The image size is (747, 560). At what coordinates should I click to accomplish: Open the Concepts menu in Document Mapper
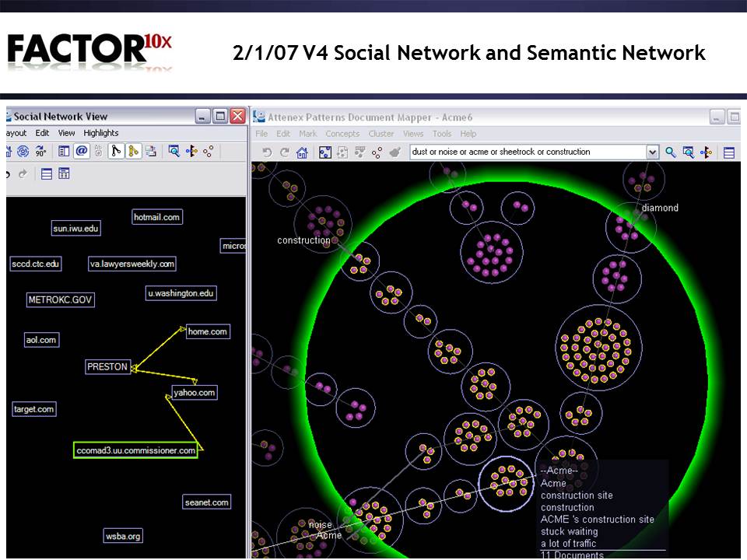tap(342, 134)
